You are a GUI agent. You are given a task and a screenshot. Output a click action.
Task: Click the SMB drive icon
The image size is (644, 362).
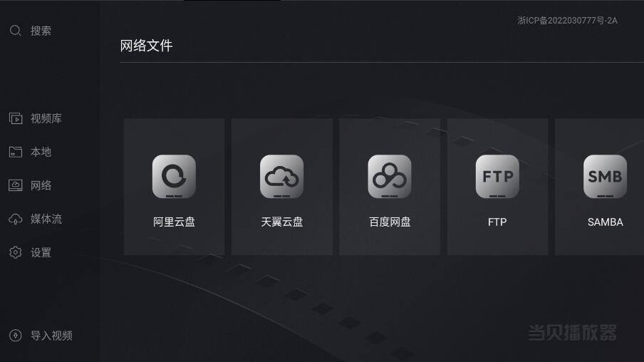(605, 176)
